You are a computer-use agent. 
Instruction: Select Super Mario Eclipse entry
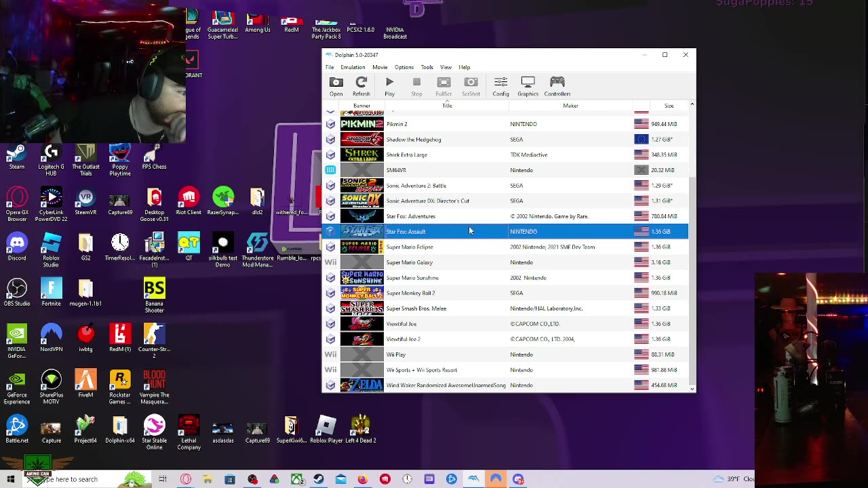505,247
